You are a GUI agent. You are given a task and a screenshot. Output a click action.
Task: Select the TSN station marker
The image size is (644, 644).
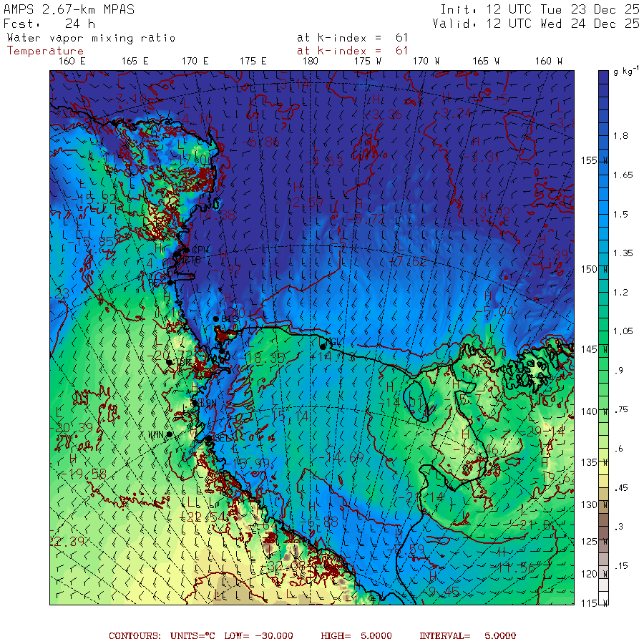(169, 362)
